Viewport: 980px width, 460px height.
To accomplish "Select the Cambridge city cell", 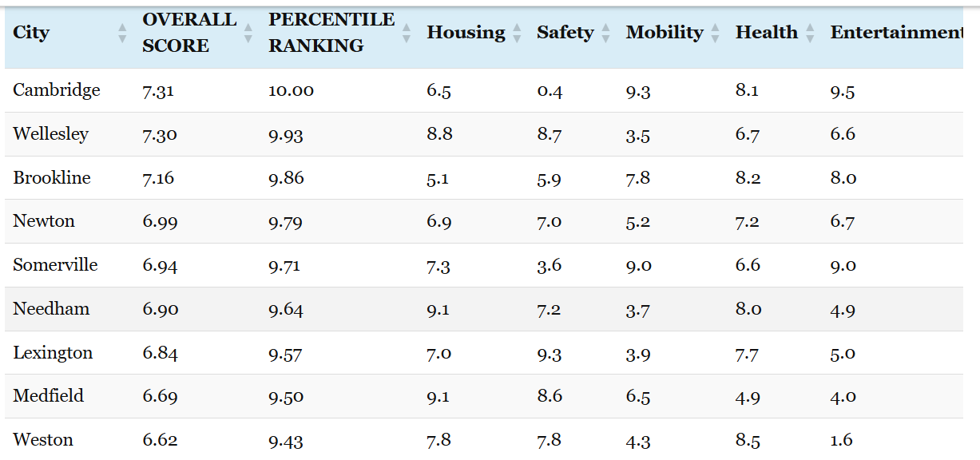I will click(57, 90).
